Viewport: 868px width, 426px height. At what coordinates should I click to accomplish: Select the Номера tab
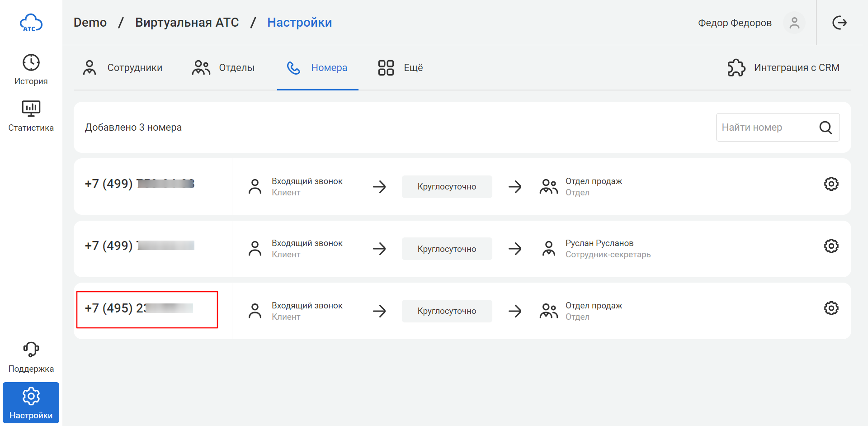[x=317, y=68]
